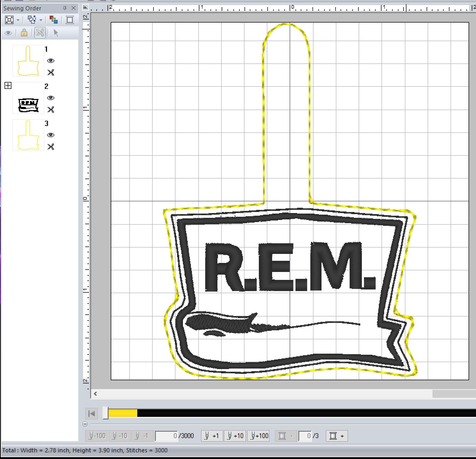Click the needle -10 stitches button
Screen dimensions: 476x459
click(x=119, y=436)
